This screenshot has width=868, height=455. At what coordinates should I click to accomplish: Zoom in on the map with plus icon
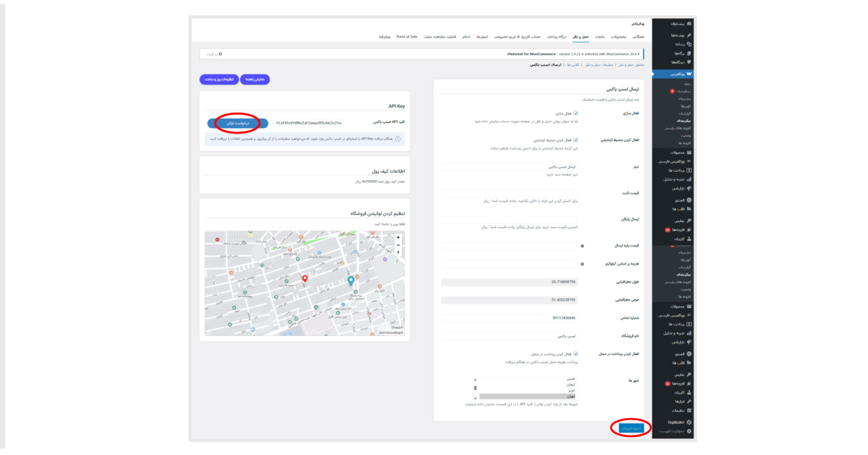click(399, 238)
